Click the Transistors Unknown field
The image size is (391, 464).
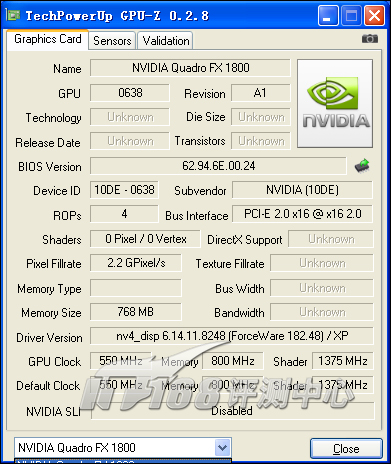tap(261, 141)
